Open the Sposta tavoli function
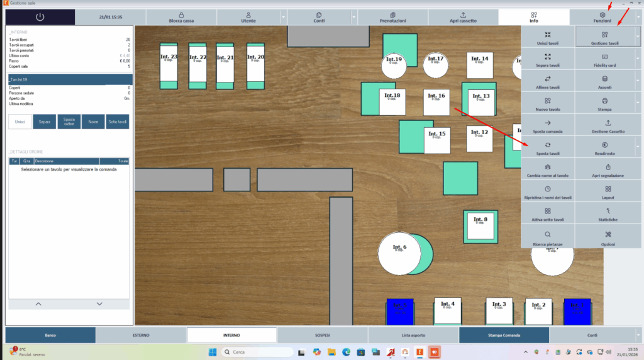Image resolution: width=644 pixels, height=360 pixels. pos(548,147)
